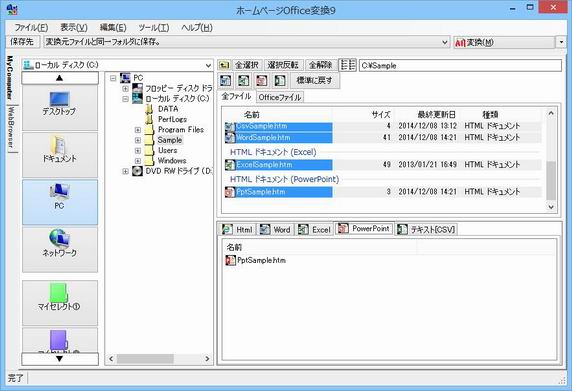Screen dimensions: 572x391
Task: Select the PC shortcut in sidebar
Action: coord(60,202)
